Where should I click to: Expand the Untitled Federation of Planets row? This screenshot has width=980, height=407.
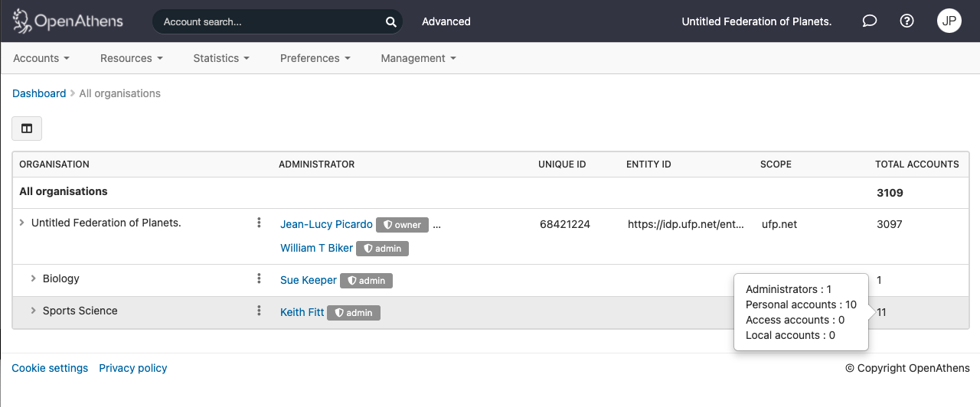point(22,223)
